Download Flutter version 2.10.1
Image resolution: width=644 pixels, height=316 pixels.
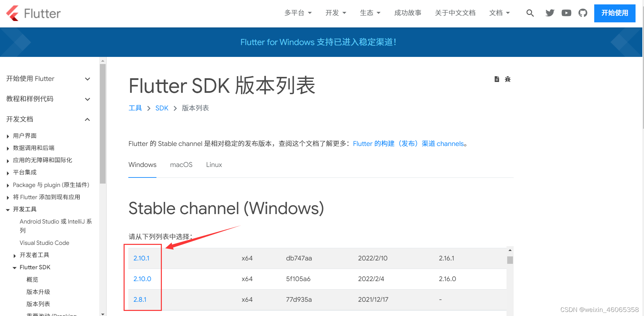141,258
